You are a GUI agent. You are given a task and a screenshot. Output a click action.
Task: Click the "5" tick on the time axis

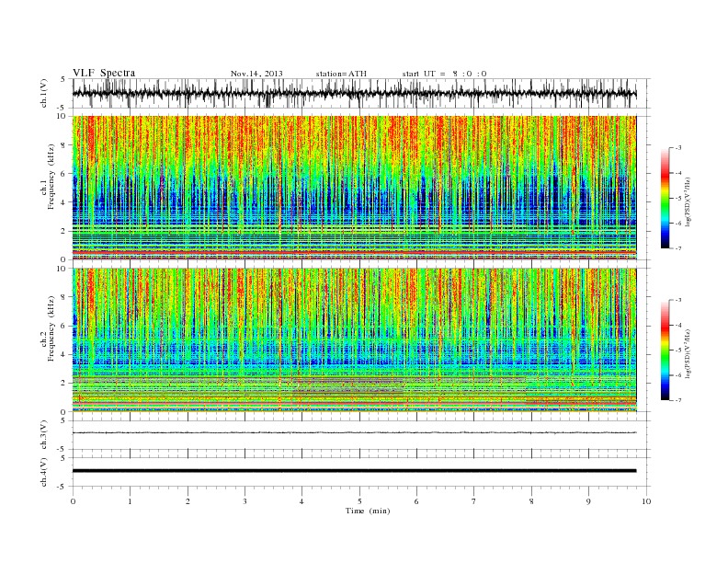[x=359, y=501]
